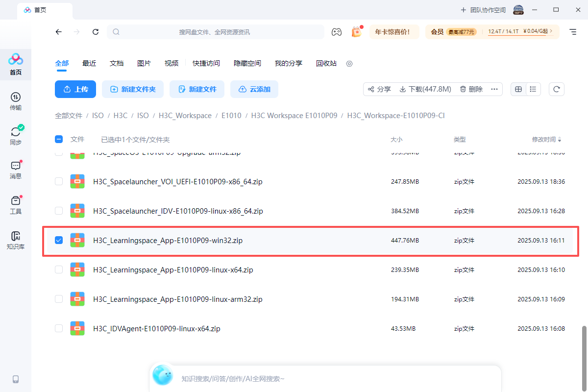Image resolution: width=588 pixels, height=392 pixels.
Task: Open the 传输 transfer sidebar icon
Action: pyautogui.click(x=16, y=101)
